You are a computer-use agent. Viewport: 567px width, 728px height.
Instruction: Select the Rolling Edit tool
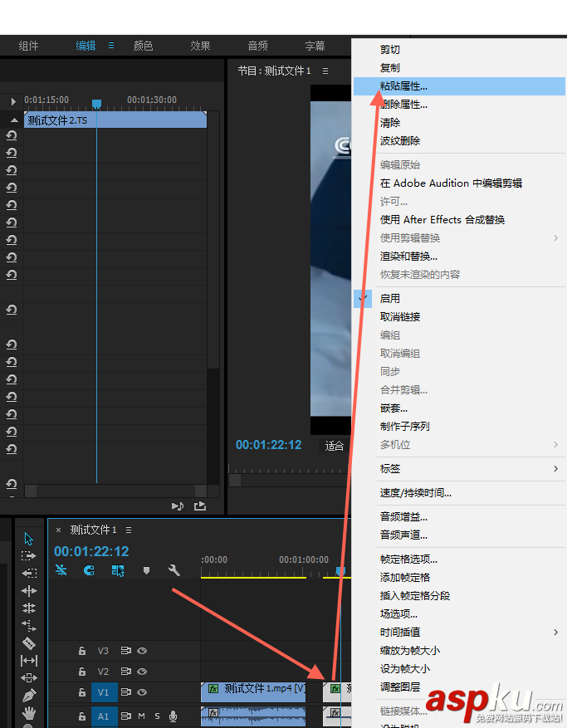(29, 608)
